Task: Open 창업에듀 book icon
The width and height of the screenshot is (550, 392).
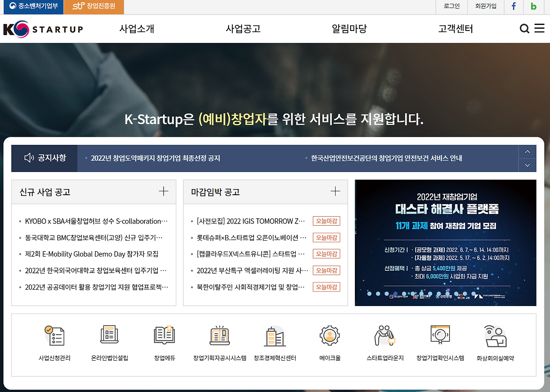Action: click(x=165, y=335)
